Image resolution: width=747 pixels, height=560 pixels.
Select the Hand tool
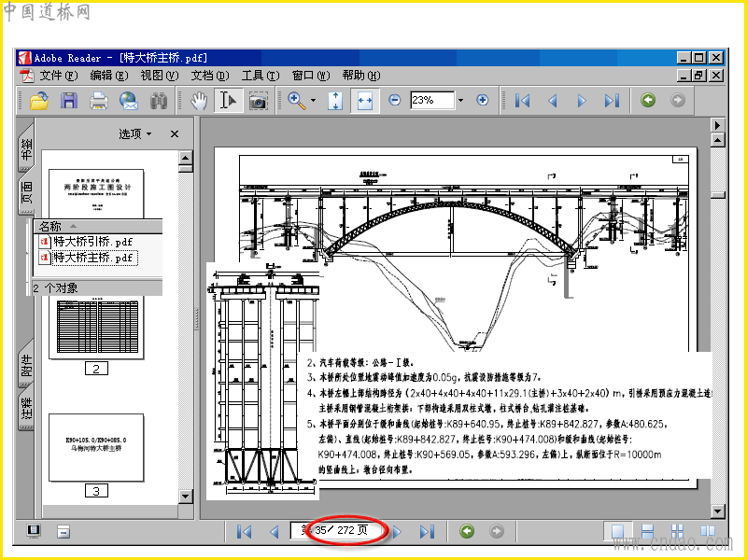pyautogui.click(x=198, y=100)
